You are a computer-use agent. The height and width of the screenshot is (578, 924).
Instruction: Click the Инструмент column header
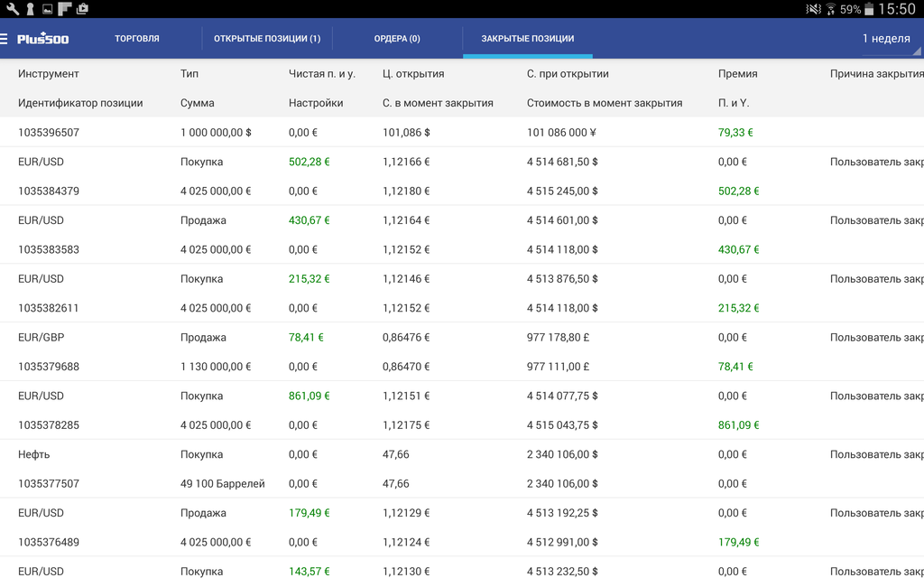pyautogui.click(x=49, y=74)
